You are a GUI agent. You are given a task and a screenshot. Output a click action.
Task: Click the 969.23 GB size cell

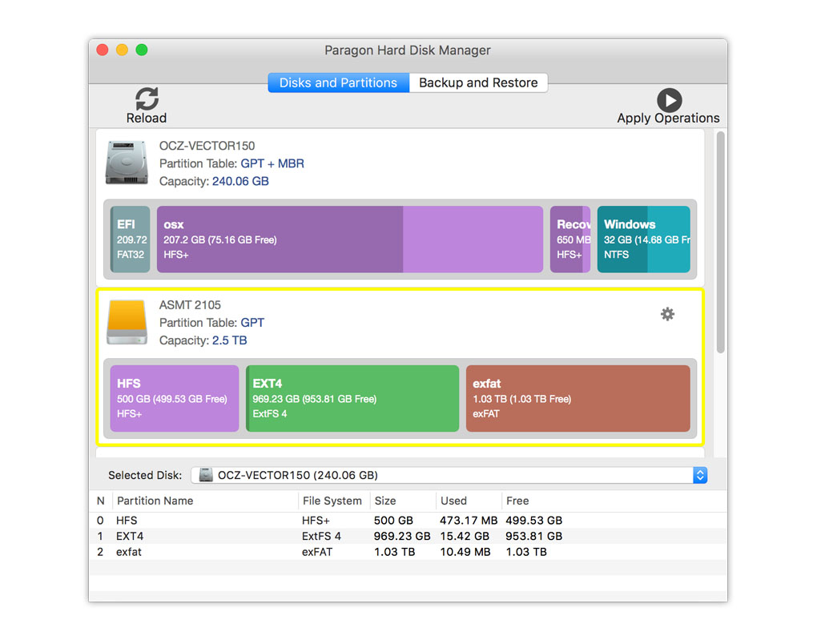[402, 536]
